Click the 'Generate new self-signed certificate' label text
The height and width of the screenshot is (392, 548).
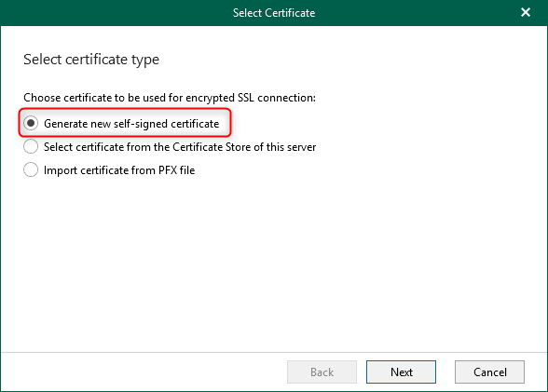(x=131, y=124)
